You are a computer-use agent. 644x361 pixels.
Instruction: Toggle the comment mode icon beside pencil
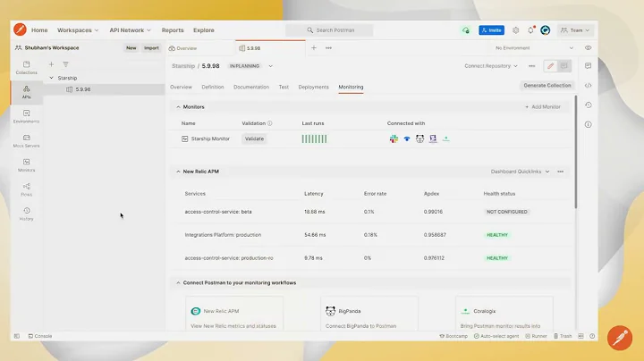[x=564, y=66]
